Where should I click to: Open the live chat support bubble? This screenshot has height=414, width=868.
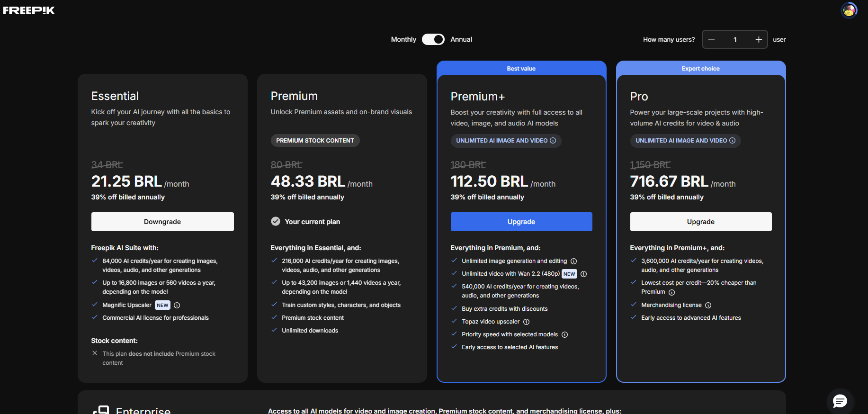coord(840,401)
